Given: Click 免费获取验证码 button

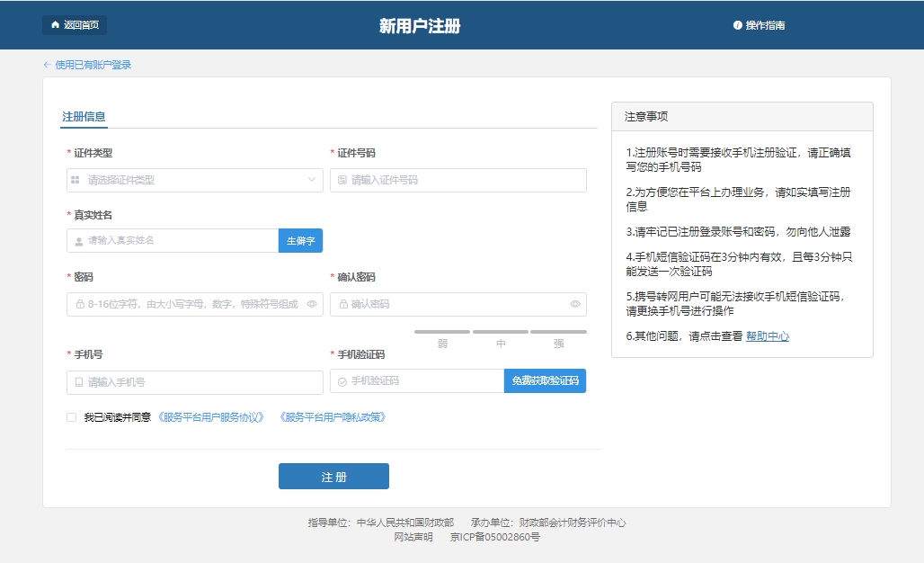Looking at the screenshot, I should pyautogui.click(x=545, y=381).
